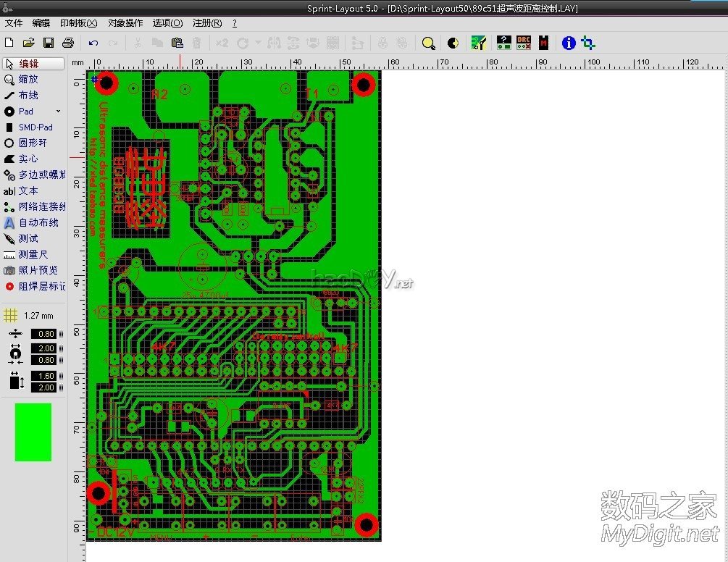The width and height of the screenshot is (728, 562).
Task: Click the undo arrow in toolbar
Action: [93, 43]
